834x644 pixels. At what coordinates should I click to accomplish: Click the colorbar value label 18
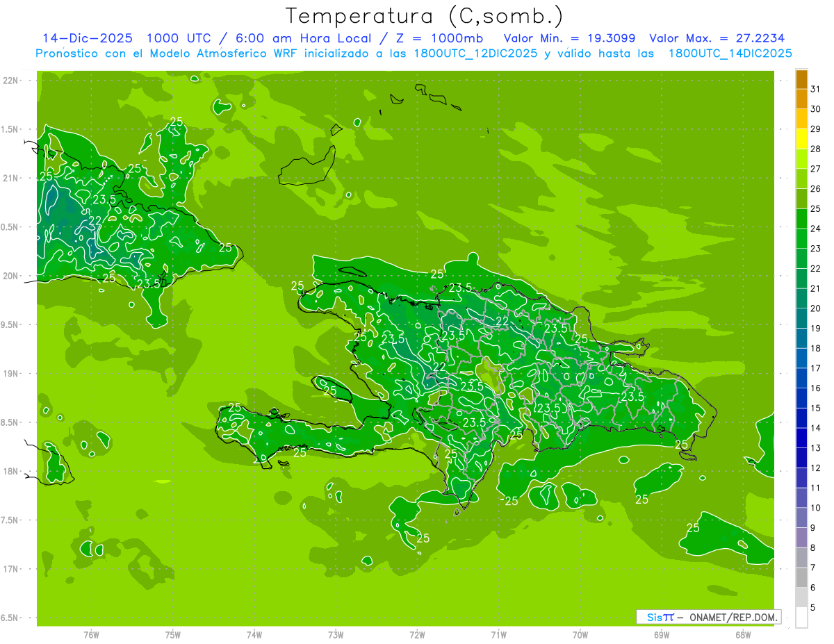point(815,348)
